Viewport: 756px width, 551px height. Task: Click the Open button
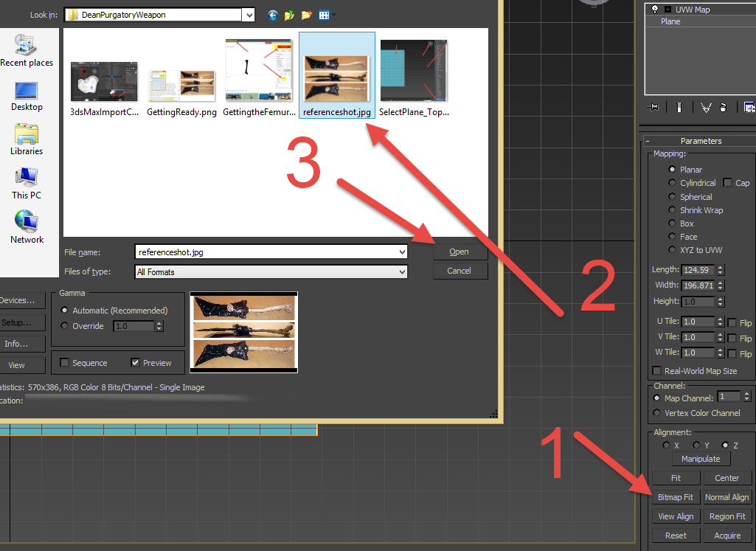(460, 252)
